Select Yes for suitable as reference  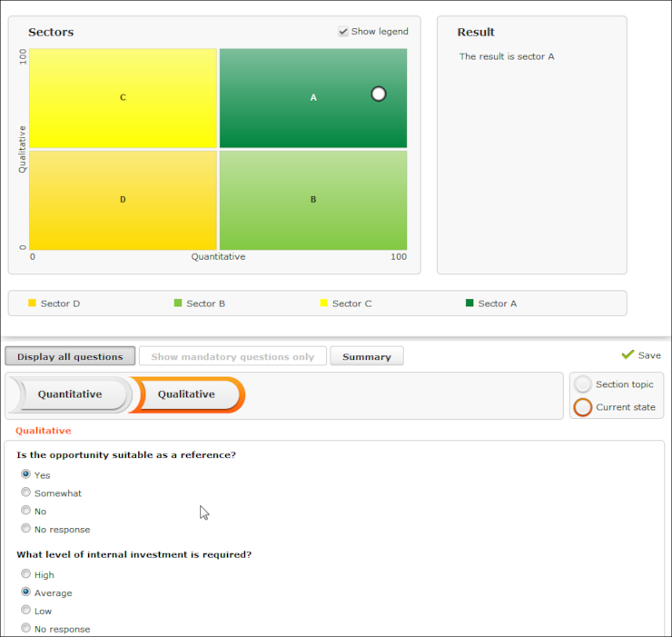25,474
